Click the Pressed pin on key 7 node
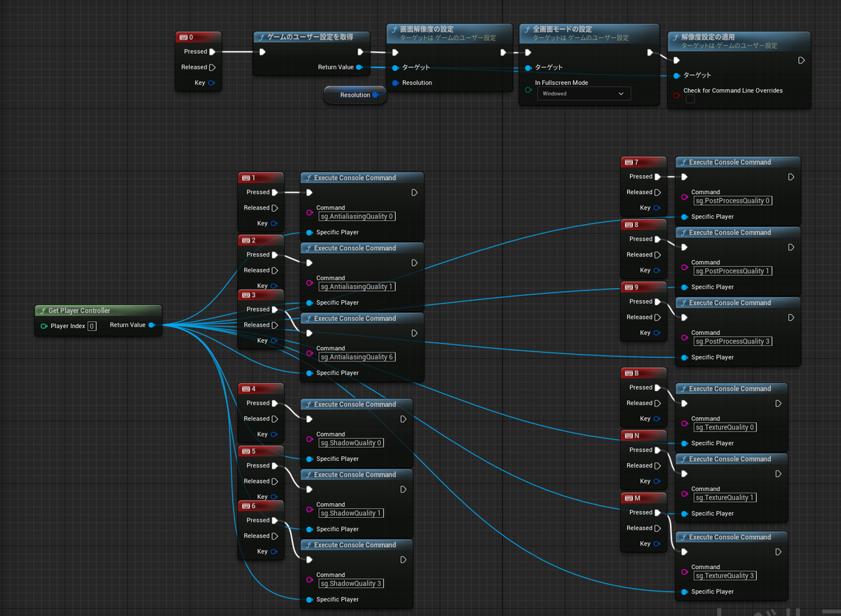The width and height of the screenshot is (841, 616). click(657, 177)
